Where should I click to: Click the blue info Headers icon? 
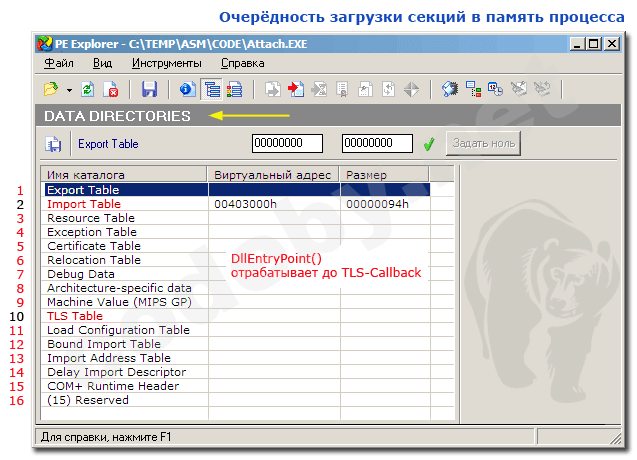point(186,89)
